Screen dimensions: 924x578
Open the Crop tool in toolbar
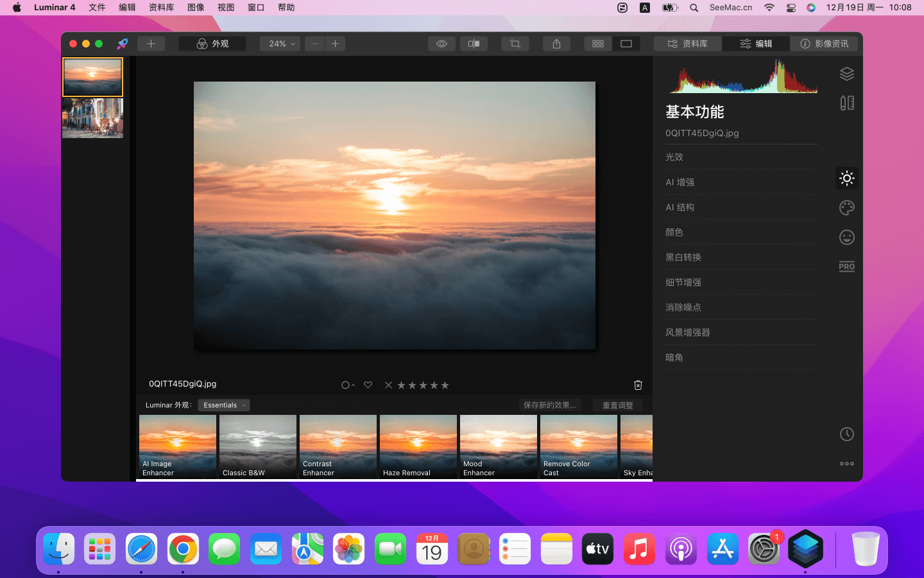(x=515, y=44)
